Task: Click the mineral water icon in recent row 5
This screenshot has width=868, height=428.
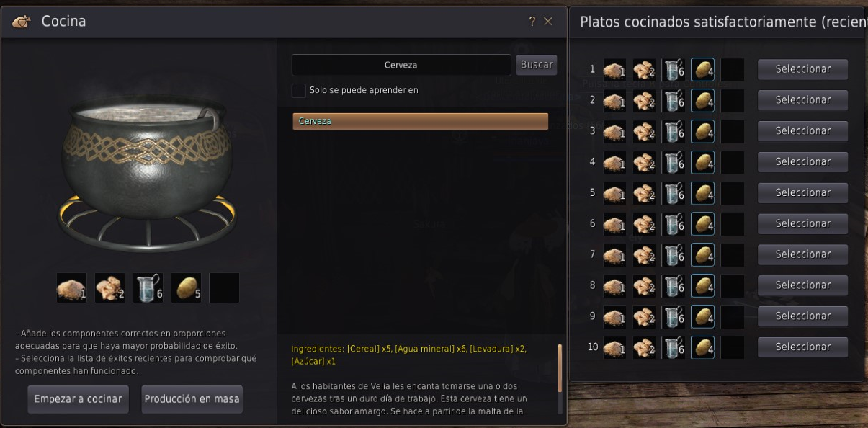Action: click(x=674, y=193)
